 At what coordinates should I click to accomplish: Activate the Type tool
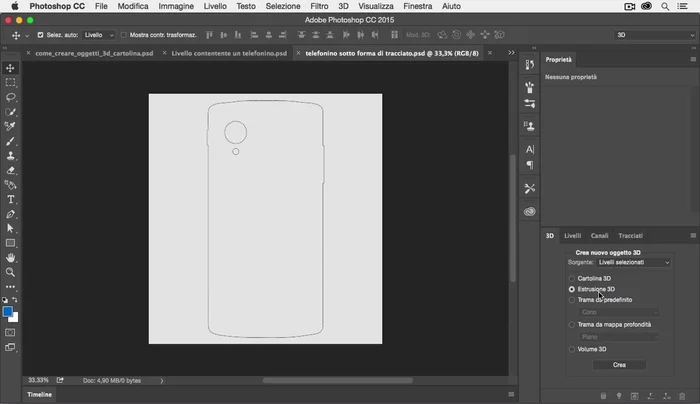tap(11, 199)
